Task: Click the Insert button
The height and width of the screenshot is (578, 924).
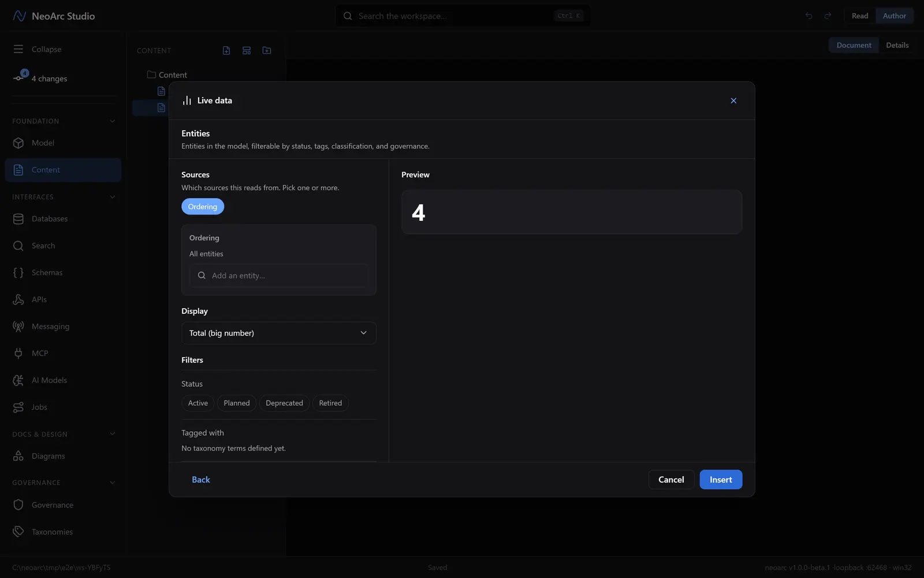Action: [x=721, y=480]
